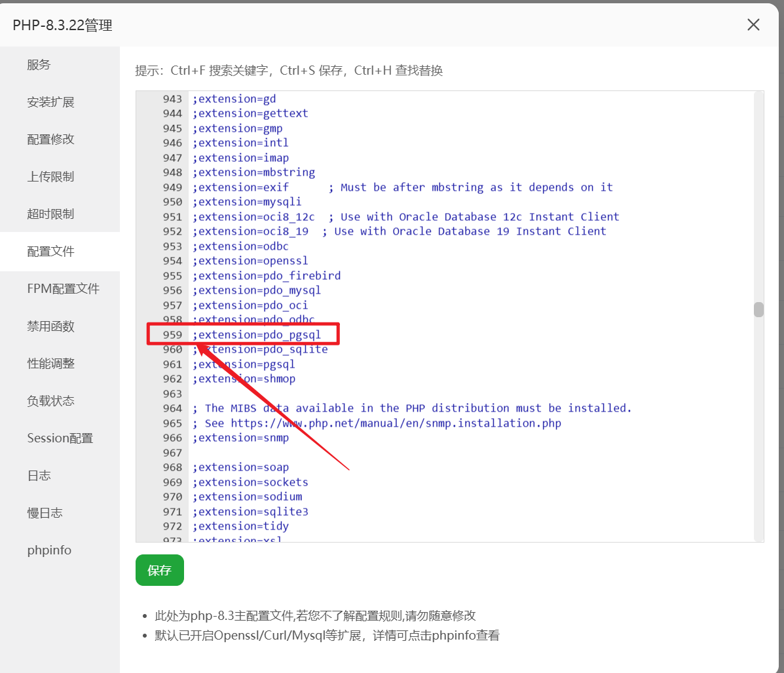View the 负载状态 tab
Viewport: 784px width, 673px height.
[x=50, y=401]
